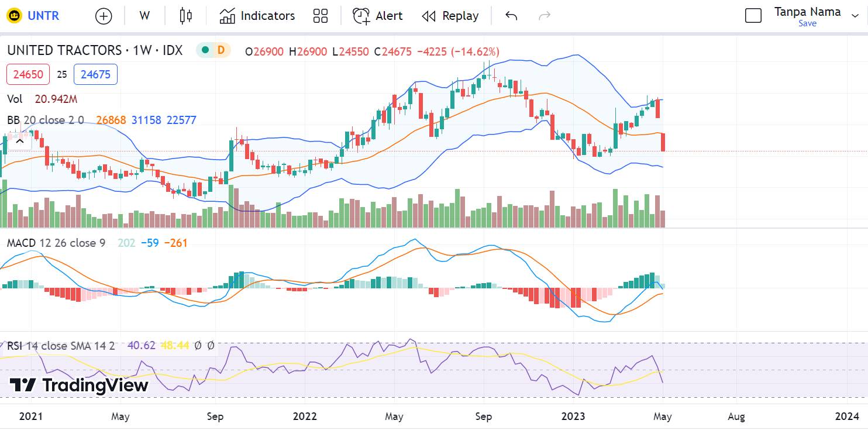Screen dimensions: 868x434
Task: Click the UNITED TRACTORS · 1W · IDX title
Action: 95,51
